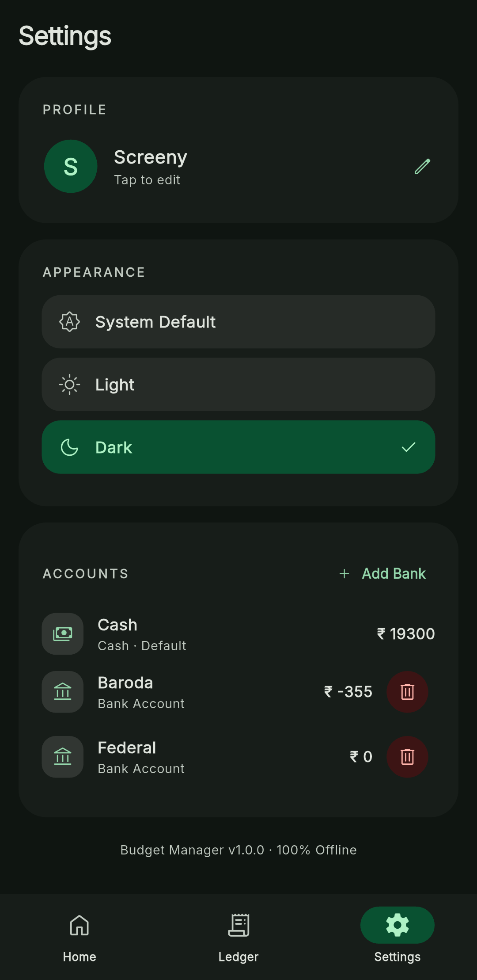
Task: Tap the sun icon next to Light
Action: pos(69,385)
